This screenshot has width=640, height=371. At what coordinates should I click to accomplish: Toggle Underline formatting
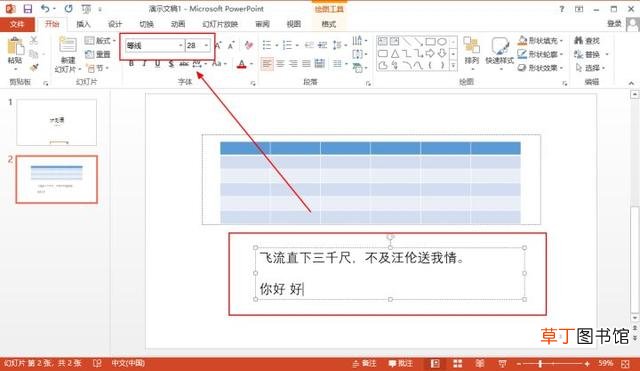coord(157,64)
